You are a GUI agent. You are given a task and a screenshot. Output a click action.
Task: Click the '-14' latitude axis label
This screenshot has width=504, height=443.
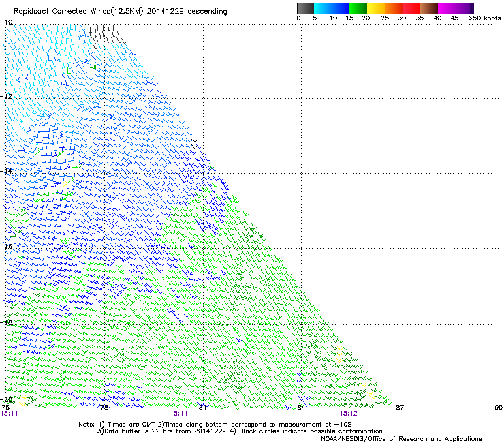[x=6, y=171]
